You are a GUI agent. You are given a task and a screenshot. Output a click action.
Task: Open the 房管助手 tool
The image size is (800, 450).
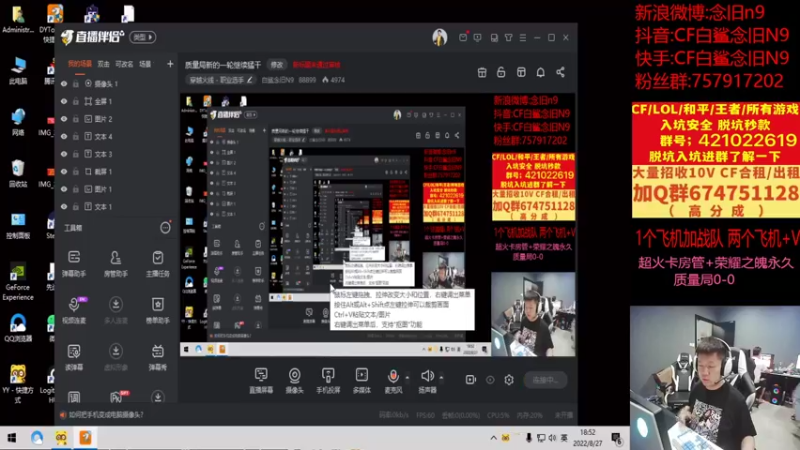pyautogui.click(x=116, y=263)
